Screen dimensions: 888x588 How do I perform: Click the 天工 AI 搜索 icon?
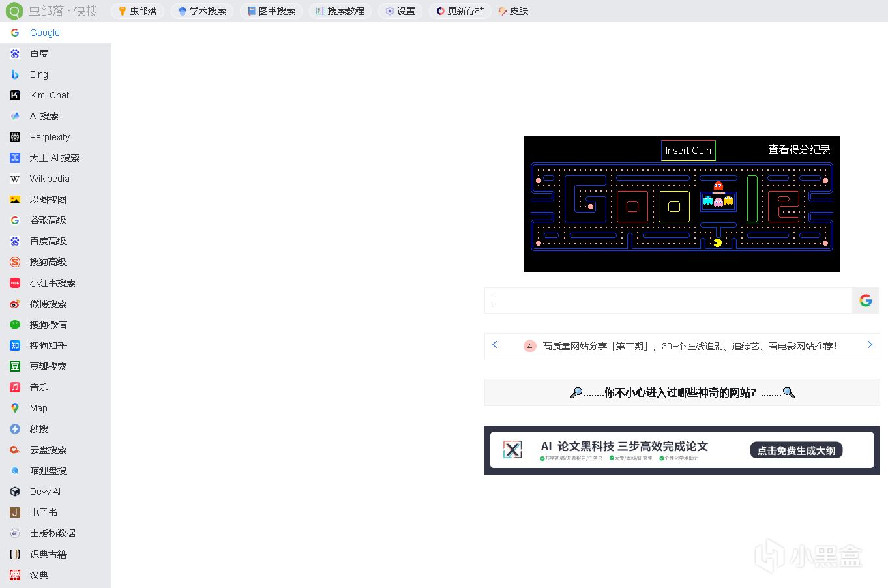point(15,158)
